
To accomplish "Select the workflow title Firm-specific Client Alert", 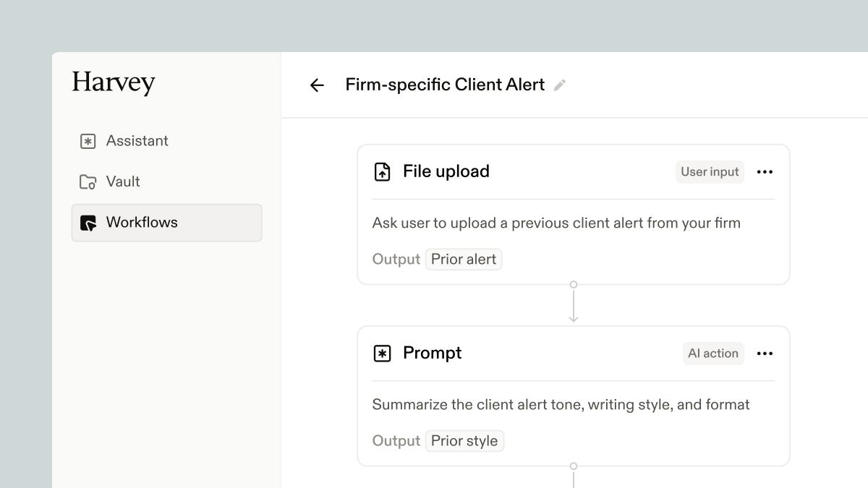I will pos(446,85).
